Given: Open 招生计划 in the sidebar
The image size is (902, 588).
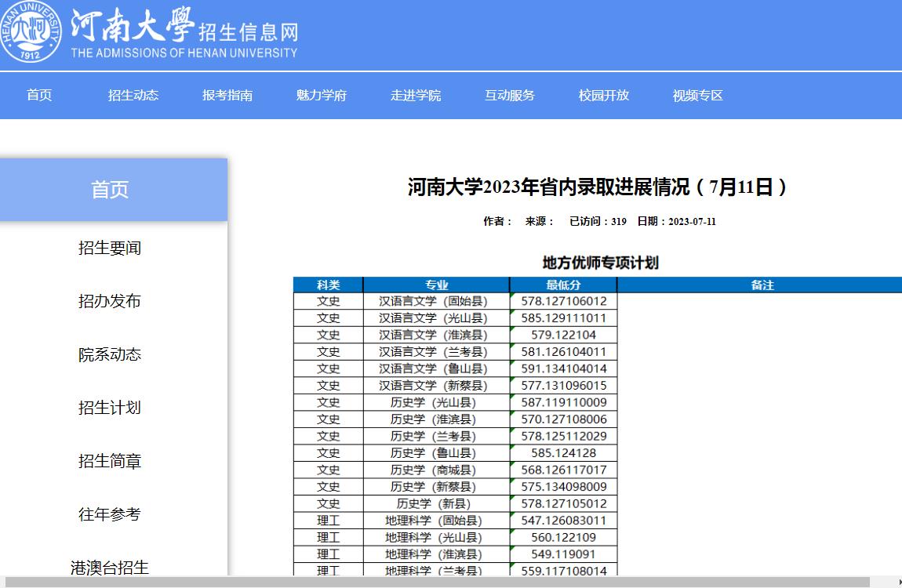Looking at the screenshot, I should coord(109,408).
